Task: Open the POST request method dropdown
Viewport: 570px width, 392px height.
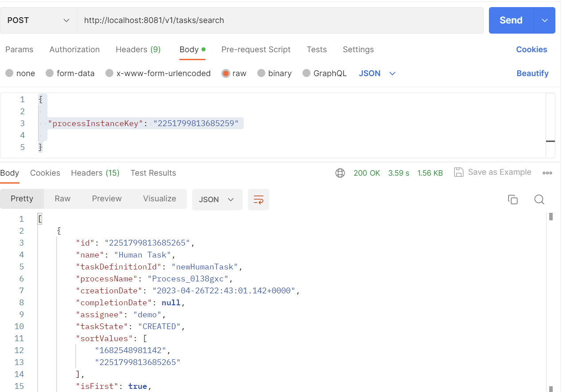Action: [38, 20]
